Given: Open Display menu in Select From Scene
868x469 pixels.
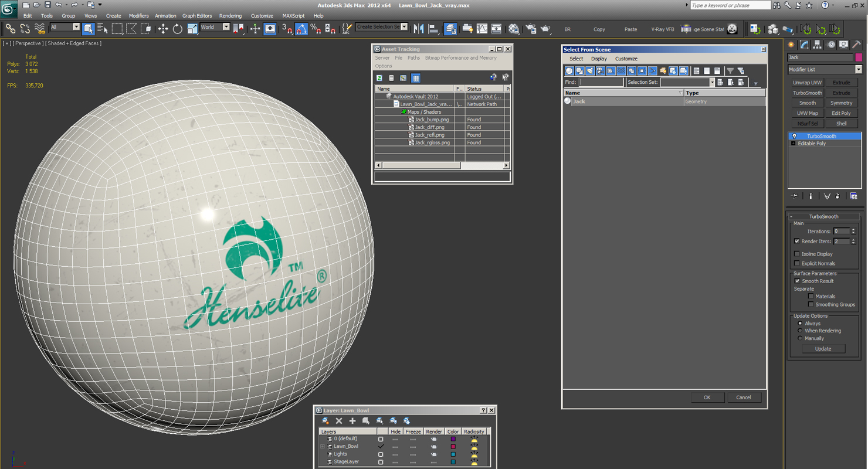Looking at the screenshot, I should tap(599, 59).
